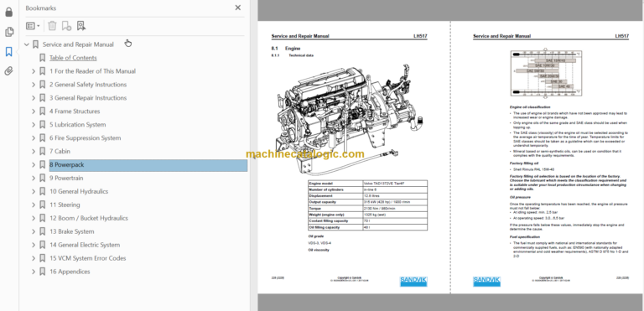This screenshot has height=311, width=644.
Task: Click the Sandvik logo on the left page
Action: (413, 282)
